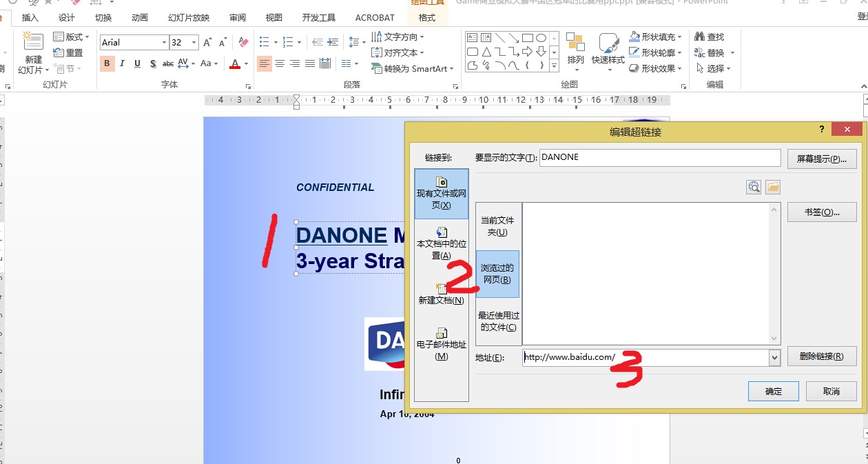
Task: Click the Arrange icon
Action: click(575, 42)
